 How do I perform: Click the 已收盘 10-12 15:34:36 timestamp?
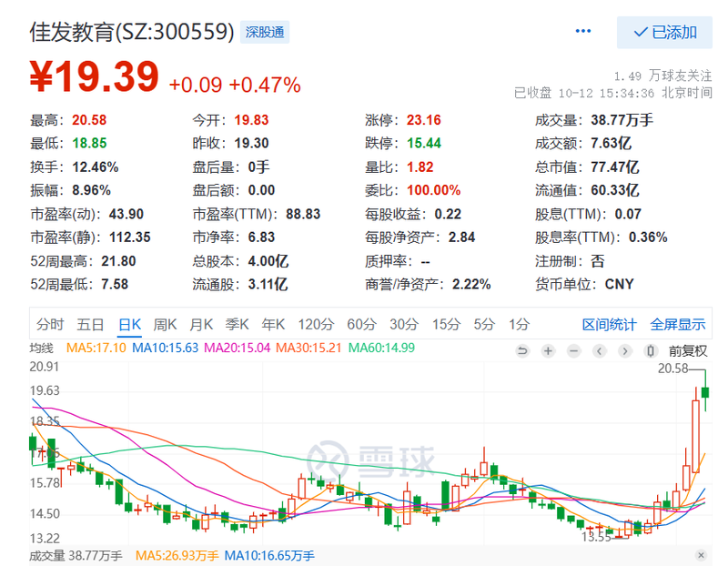[613, 93]
